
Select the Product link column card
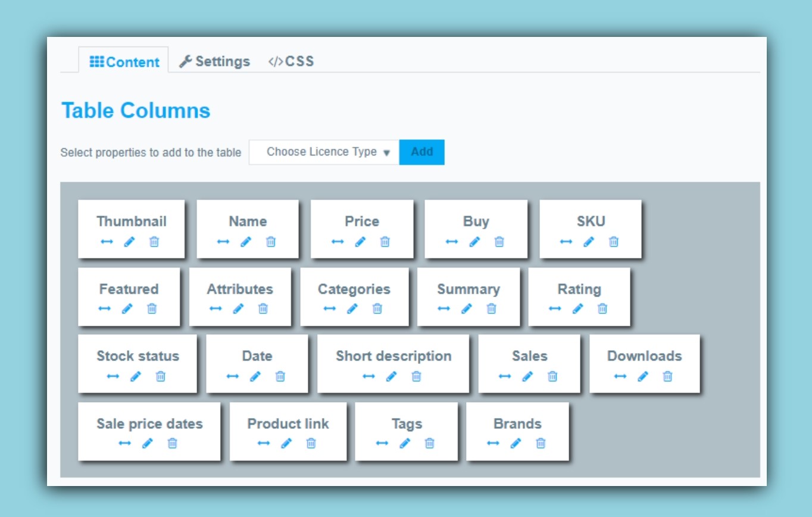click(288, 424)
